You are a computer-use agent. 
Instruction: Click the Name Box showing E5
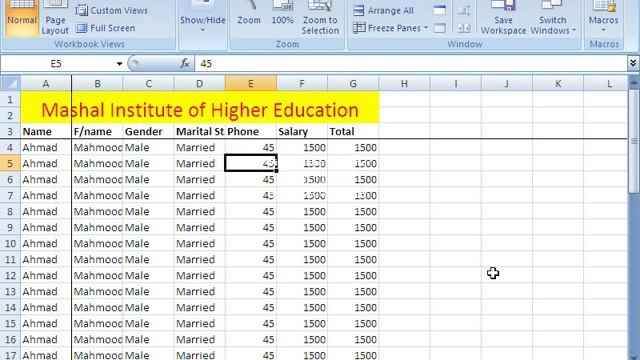56,64
